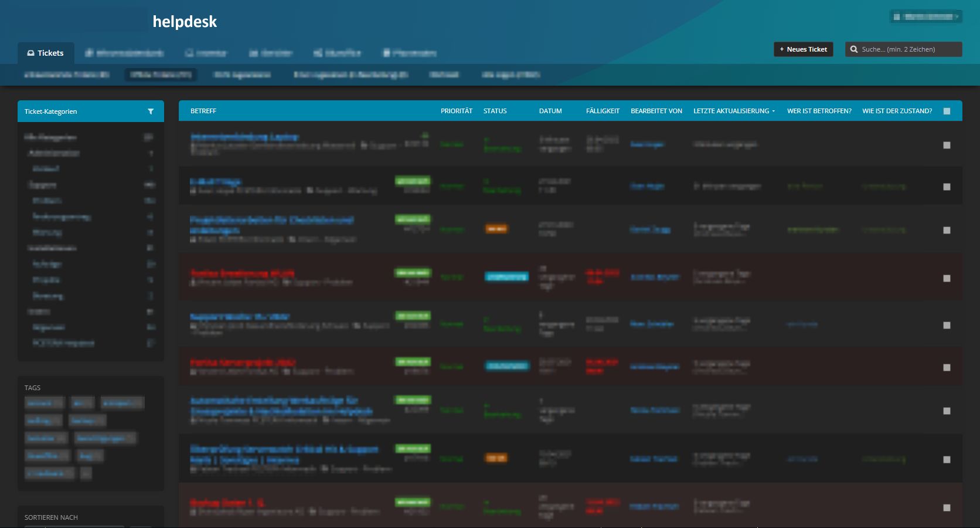Sort by the STATUS column header
Viewport: 980px width, 528px height.
click(495, 111)
